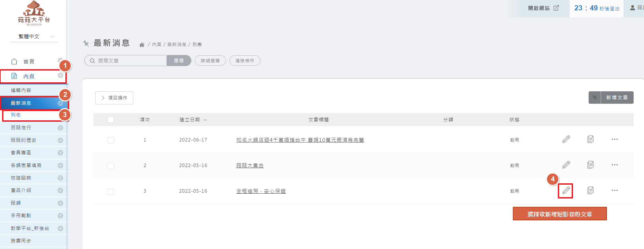The height and width of the screenshot is (249, 644).
Task: Click the copy icon for article 1
Action: pos(590,139)
